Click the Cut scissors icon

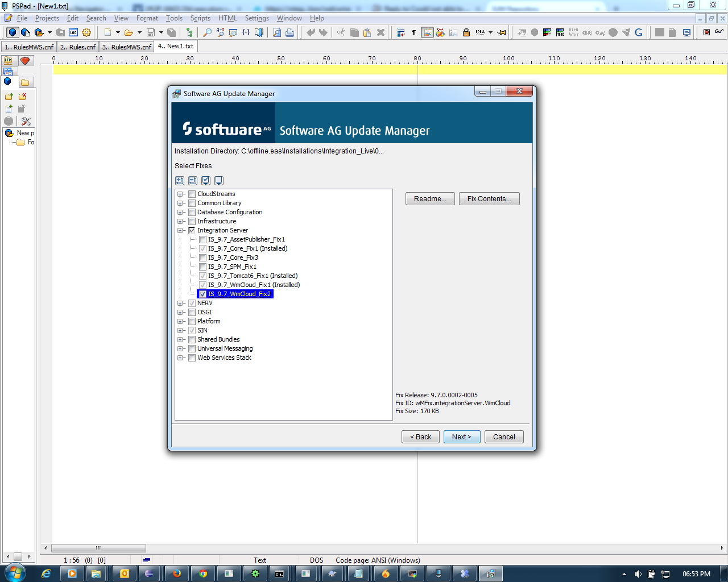point(341,32)
